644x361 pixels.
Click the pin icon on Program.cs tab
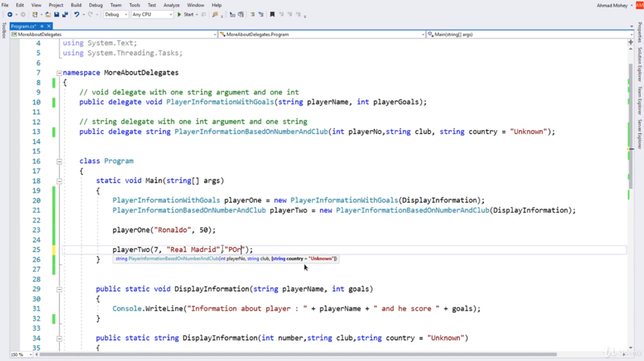coord(42,26)
